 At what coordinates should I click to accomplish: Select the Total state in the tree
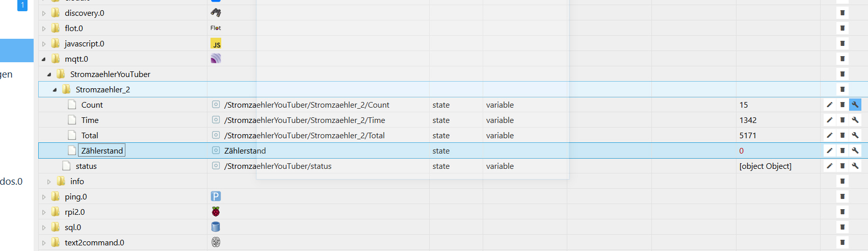click(90, 135)
